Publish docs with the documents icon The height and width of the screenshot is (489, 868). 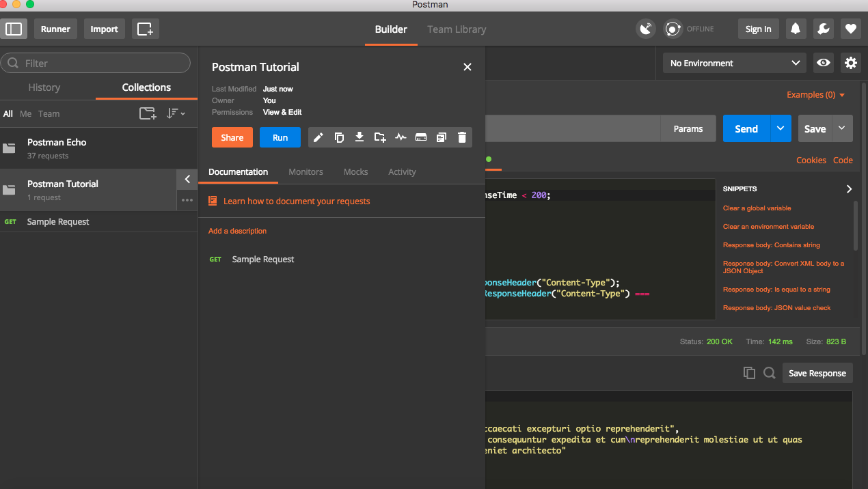coord(442,137)
